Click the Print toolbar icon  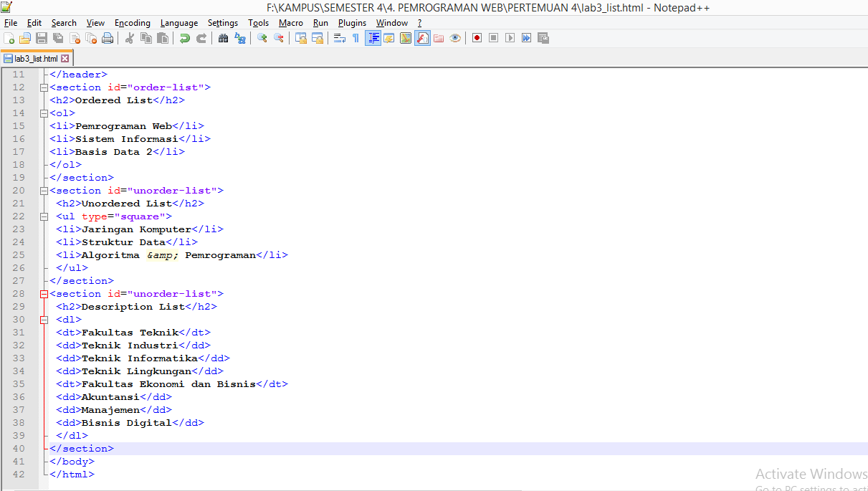108,38
